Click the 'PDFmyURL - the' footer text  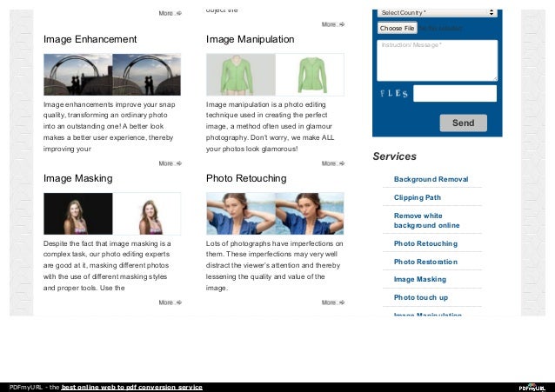(34, 388)
